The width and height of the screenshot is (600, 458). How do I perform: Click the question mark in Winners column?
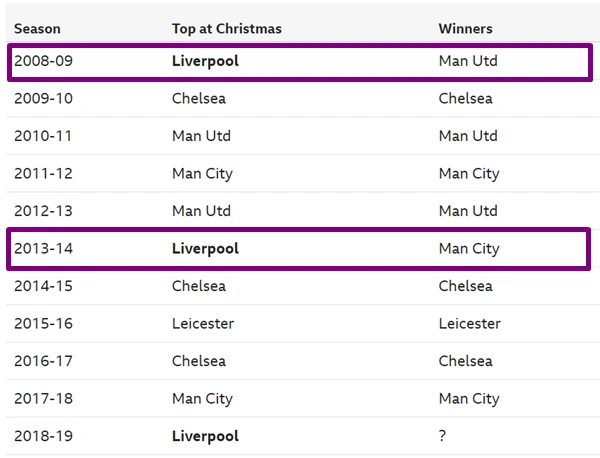[443, 436]
